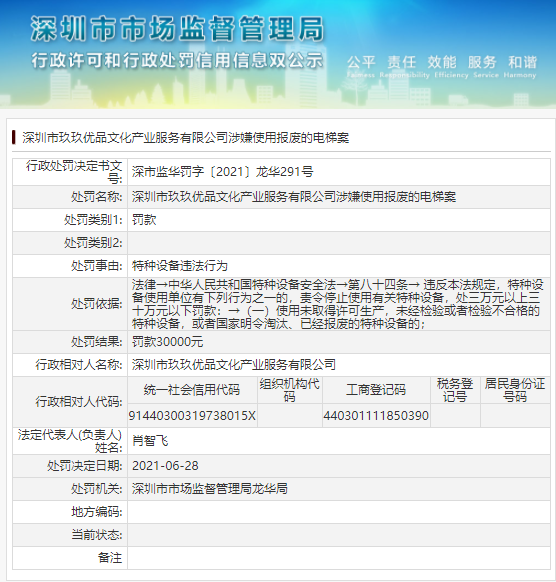Click the 罚款30000元 penalty result
The width and height of the screenshot is (556, 582).
[167, 342]
